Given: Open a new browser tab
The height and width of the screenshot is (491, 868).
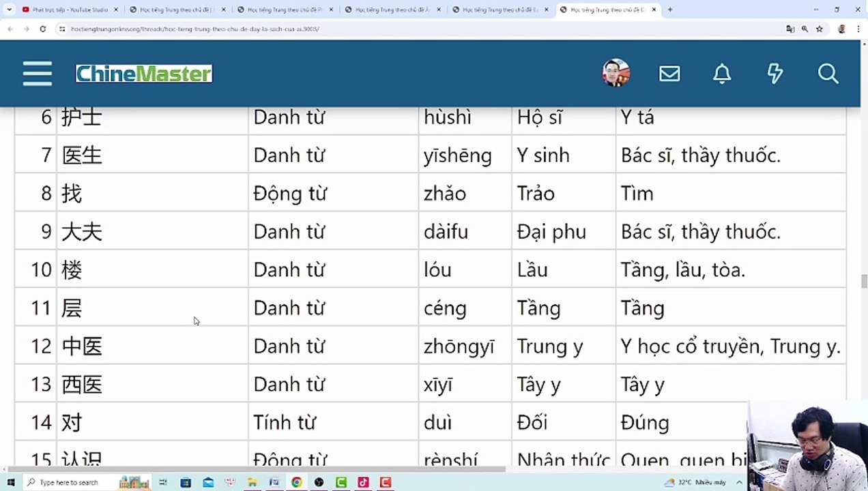Looking at the screenshot, I should tap(670, 10).
